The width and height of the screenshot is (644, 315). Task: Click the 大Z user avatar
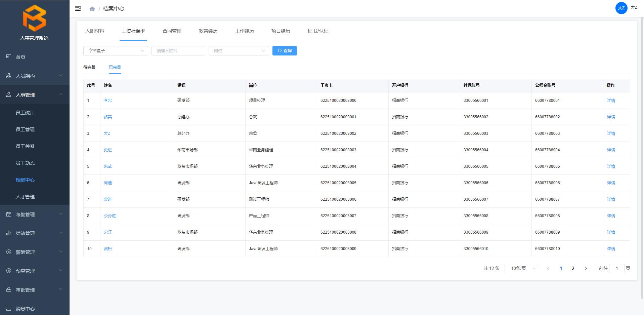(x=621, y=8)
